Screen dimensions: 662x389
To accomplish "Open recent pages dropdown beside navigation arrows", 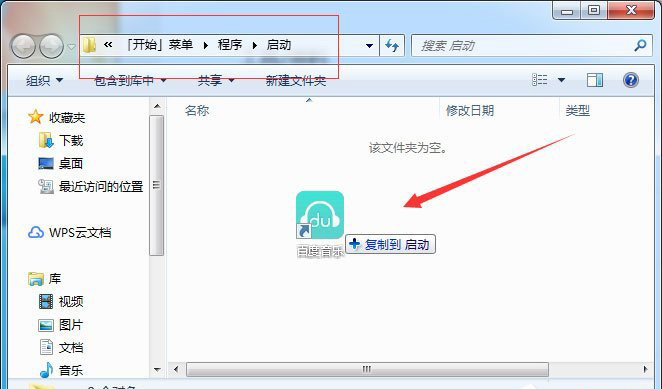I will (x=71, y=46).
